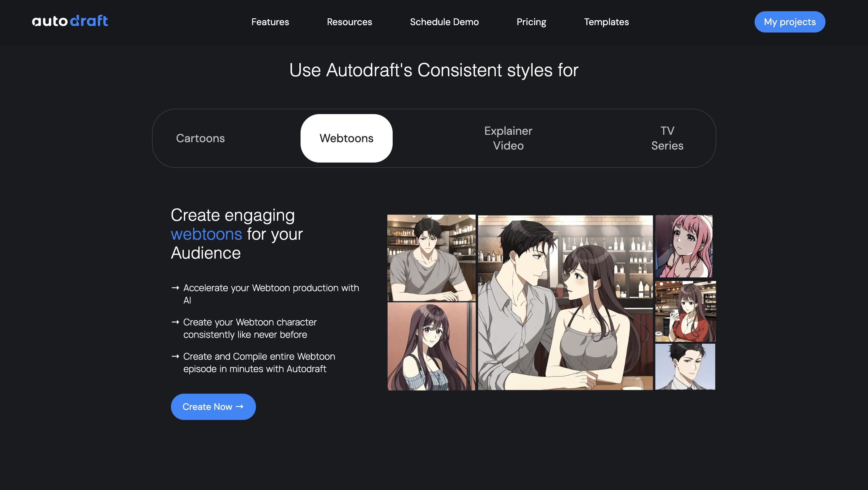Click the Schedule Demo link
The height and width of the screenshot is (490, 868).
click(444, 22)
